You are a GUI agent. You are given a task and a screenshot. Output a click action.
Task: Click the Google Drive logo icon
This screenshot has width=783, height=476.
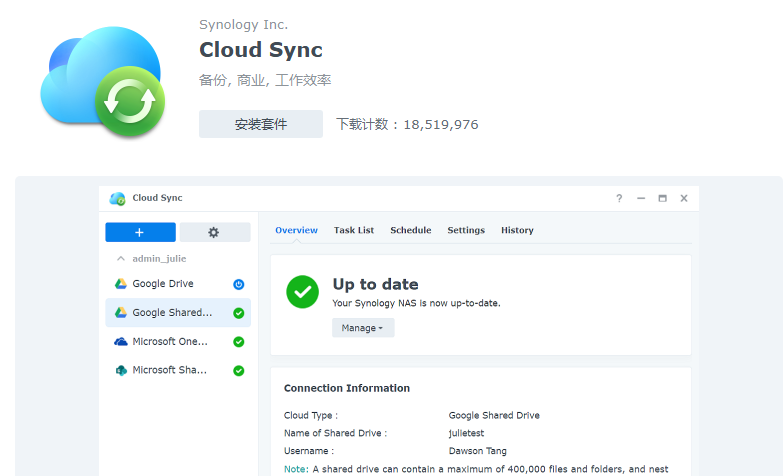[121, 284]
